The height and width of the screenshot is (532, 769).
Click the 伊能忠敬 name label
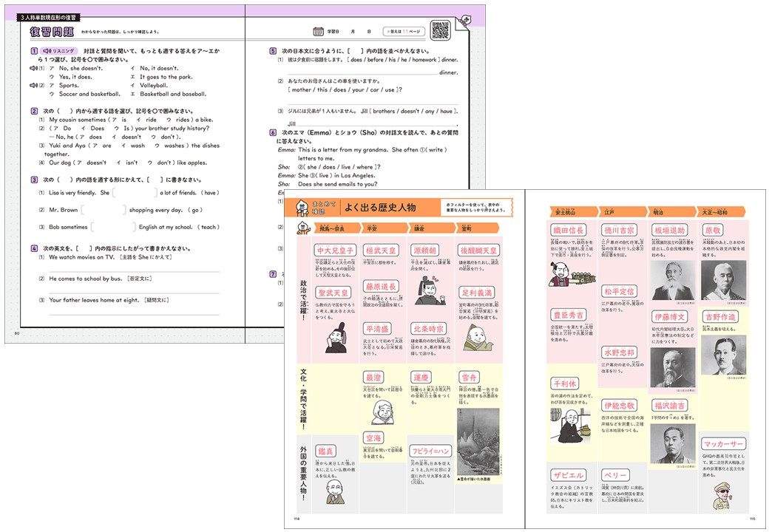[619, 406]
